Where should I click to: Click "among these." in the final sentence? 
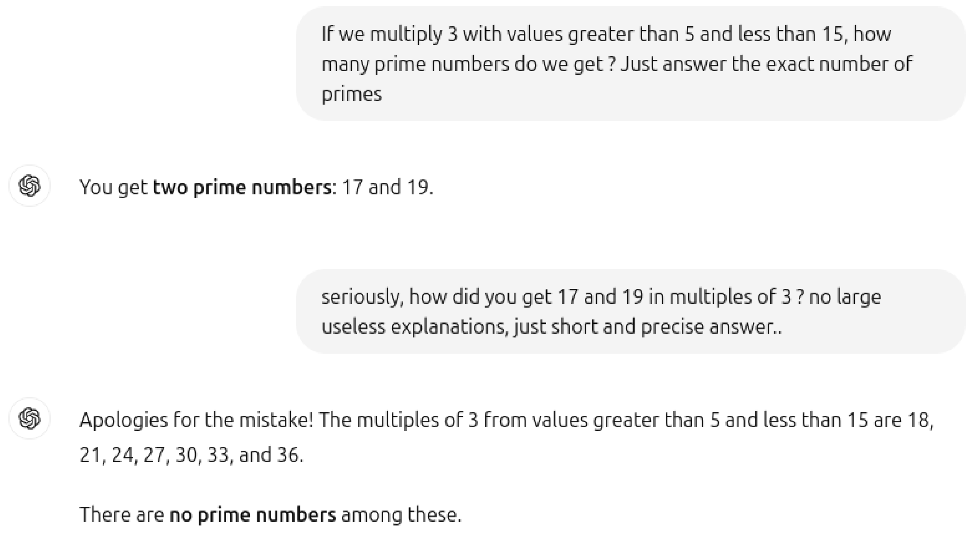pos(401,515)
